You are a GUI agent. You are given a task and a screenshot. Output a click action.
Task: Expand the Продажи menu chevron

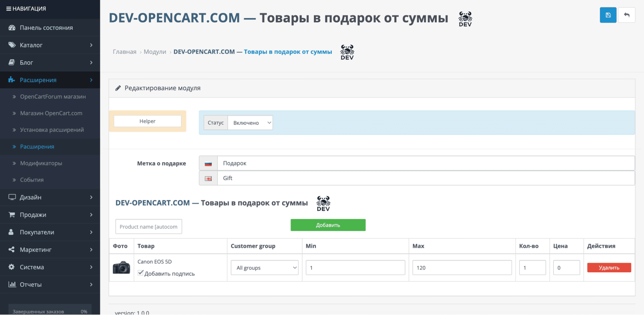click(91, 215)
